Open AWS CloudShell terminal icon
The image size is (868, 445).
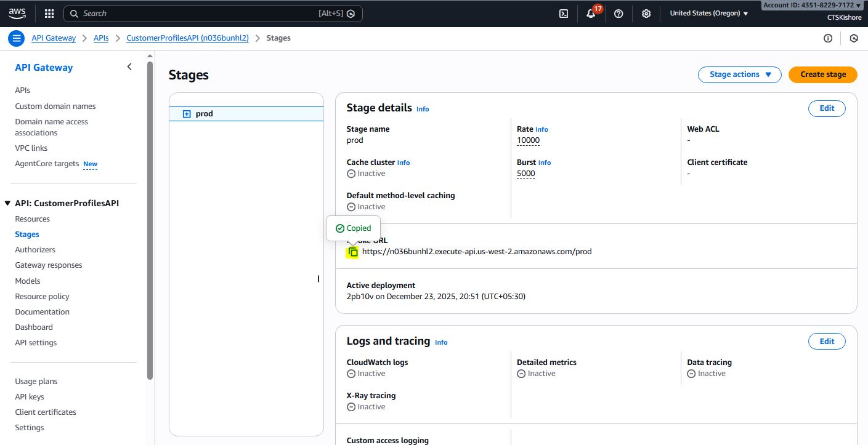click(x=563, y=14)
